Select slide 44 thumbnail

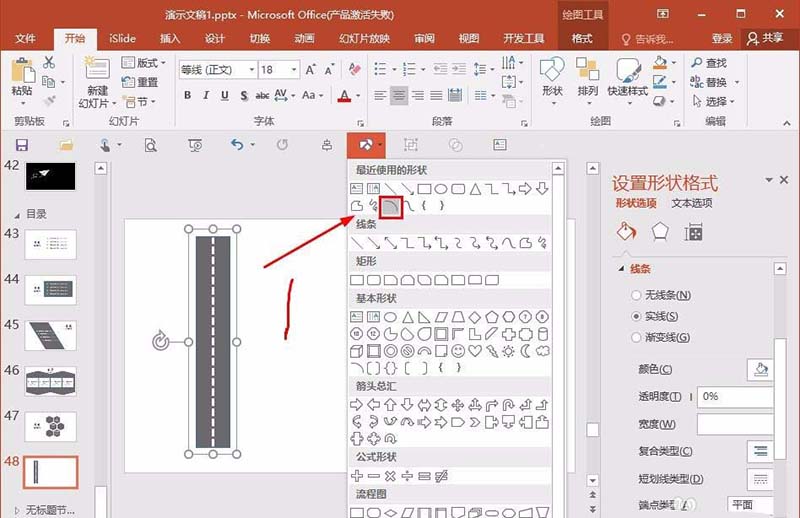[51, 289]
